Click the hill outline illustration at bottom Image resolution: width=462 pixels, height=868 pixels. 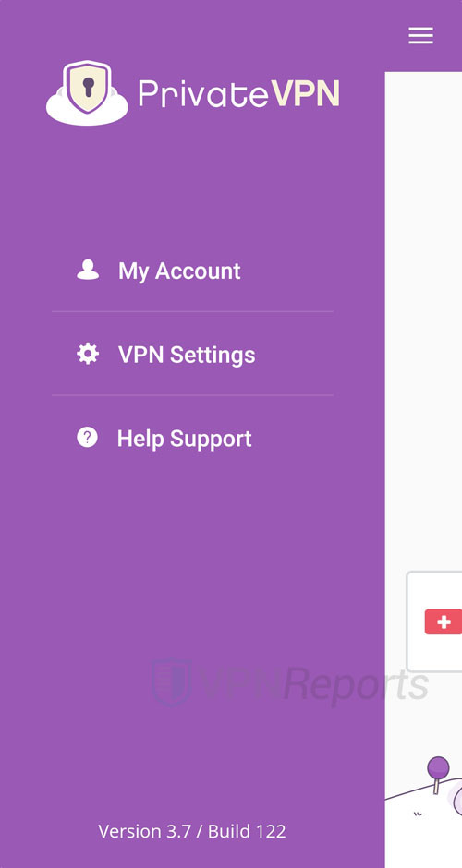[x=424, y=797]
